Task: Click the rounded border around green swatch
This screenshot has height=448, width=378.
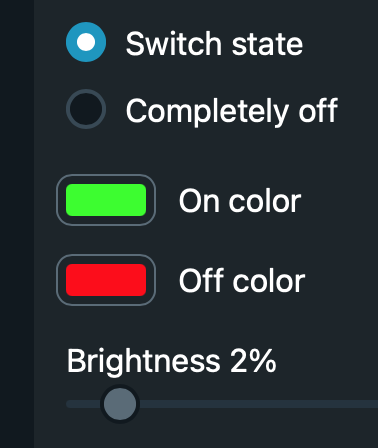Action: (106, 176)
